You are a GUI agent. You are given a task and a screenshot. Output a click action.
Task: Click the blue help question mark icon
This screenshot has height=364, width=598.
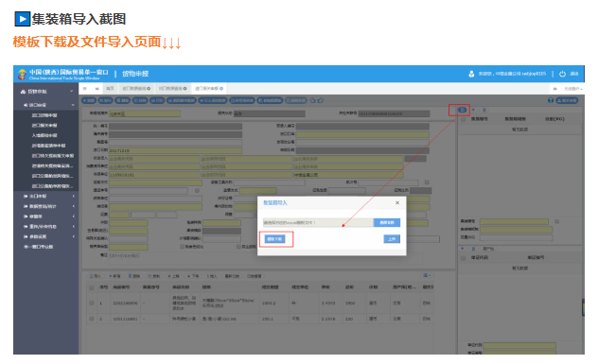tap(551, 100)
